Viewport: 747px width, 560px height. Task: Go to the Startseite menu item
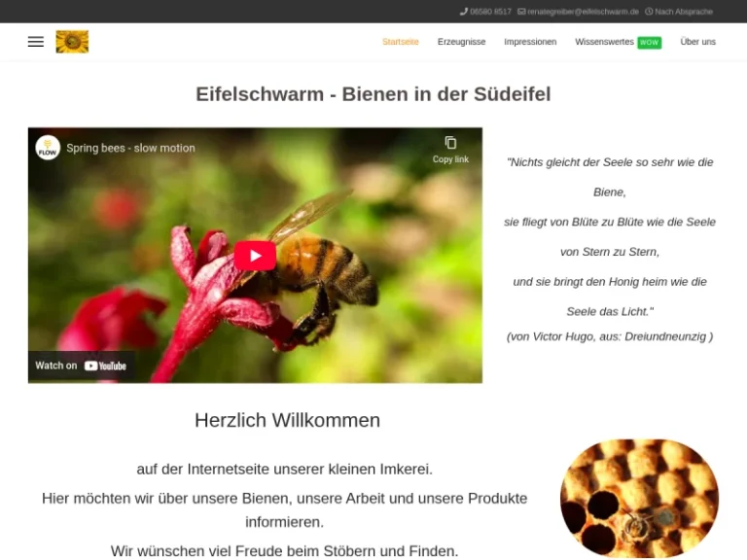401,42
